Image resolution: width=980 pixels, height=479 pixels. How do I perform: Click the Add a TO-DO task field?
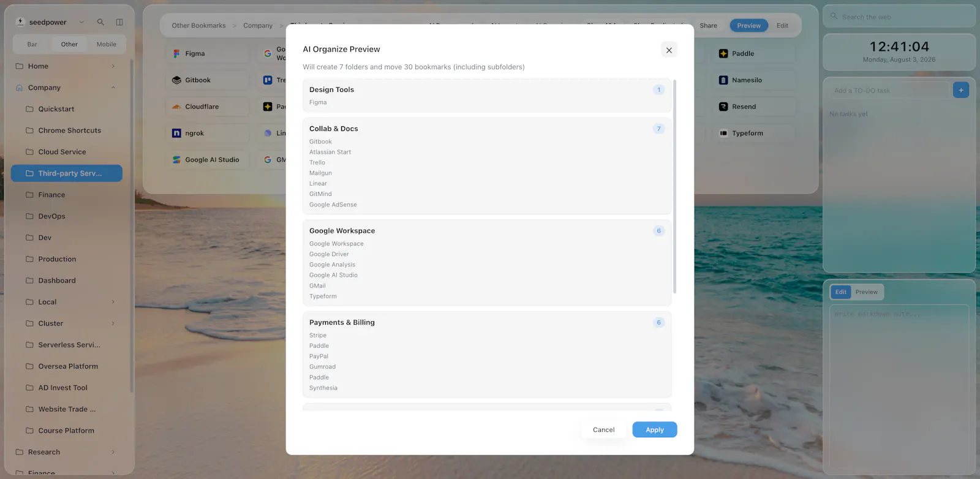[x=889, y=91]
